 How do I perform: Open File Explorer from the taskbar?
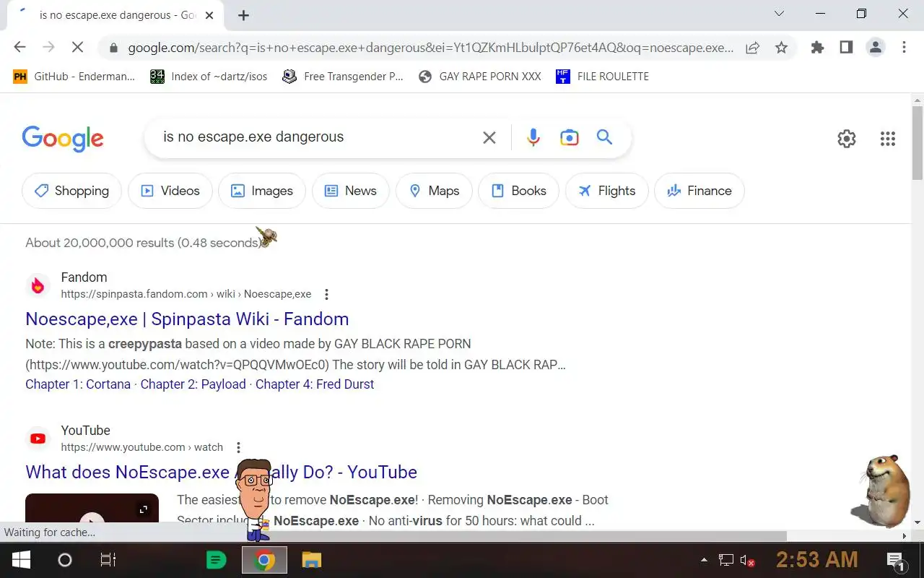[311, 560]
